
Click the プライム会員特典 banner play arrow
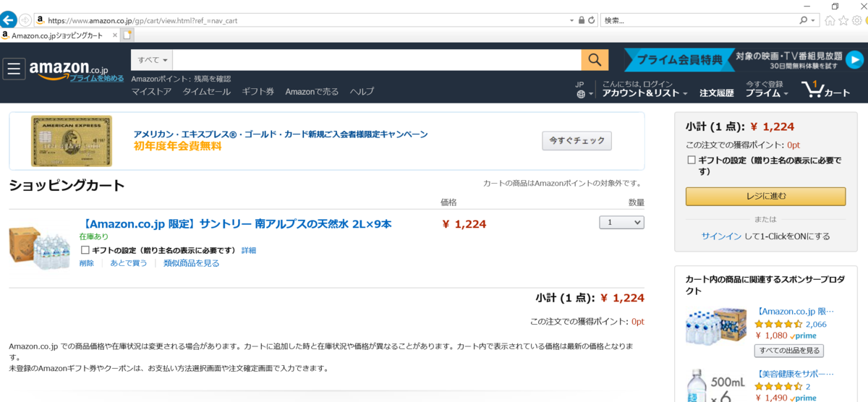pyautogui.click(x=856, y=60)
